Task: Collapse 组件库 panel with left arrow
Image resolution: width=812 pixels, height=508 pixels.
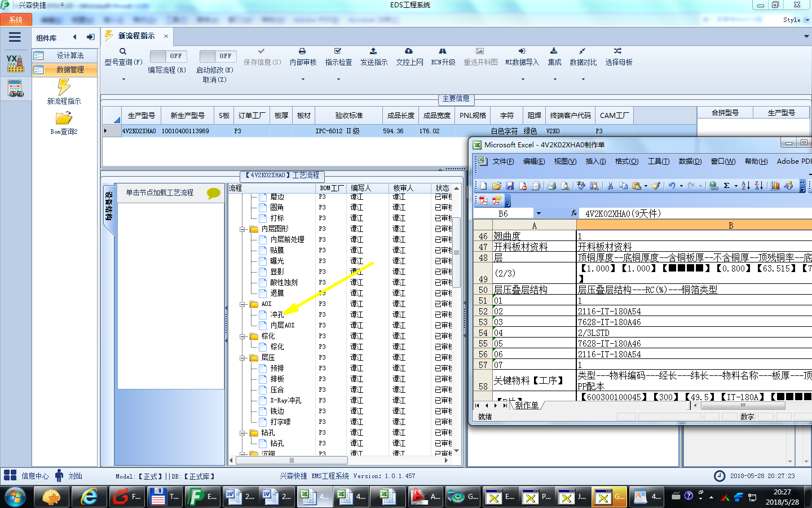Action: point(74,37)
